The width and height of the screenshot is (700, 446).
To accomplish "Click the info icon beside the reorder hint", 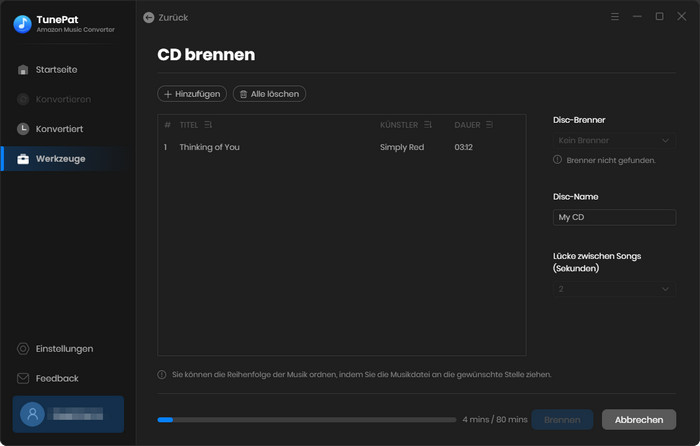I will tap(162, 375).
